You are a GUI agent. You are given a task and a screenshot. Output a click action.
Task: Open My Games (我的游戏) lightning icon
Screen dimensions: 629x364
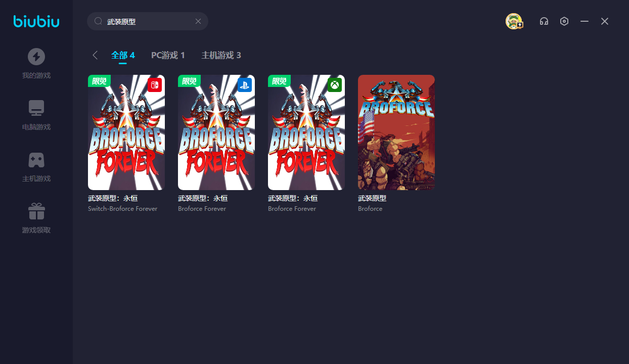(x=36, y=57)
